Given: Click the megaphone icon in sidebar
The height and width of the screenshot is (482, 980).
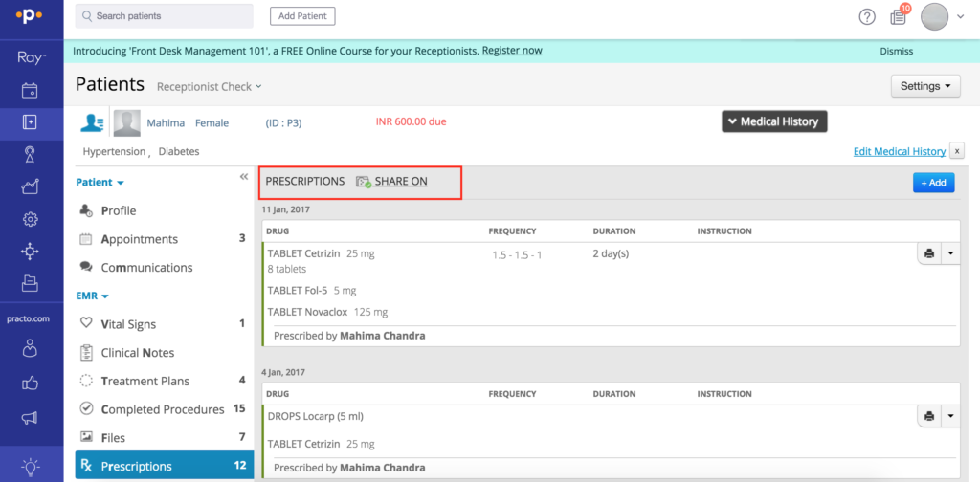Looking at the screenshot, I should [x=30, y=418].
